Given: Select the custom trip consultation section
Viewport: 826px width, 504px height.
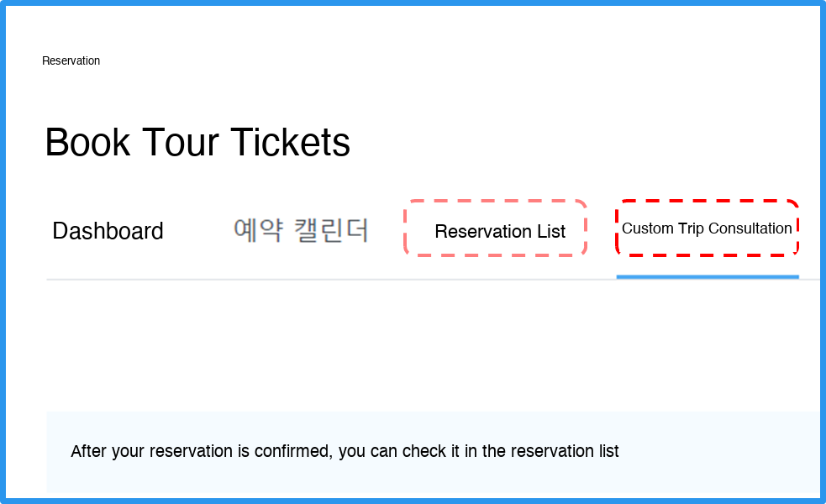Looking at the screenshot, I should 707,228.
